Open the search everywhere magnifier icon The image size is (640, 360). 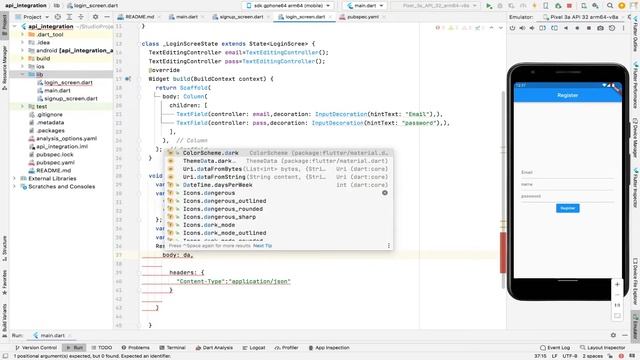(x=610, y=6)
